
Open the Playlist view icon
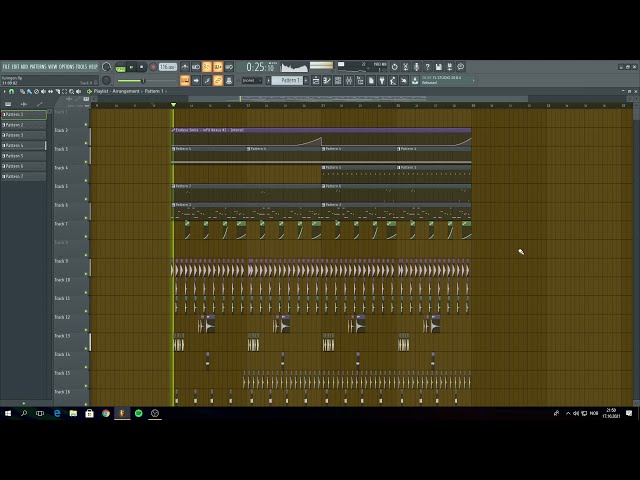[316, 80]
